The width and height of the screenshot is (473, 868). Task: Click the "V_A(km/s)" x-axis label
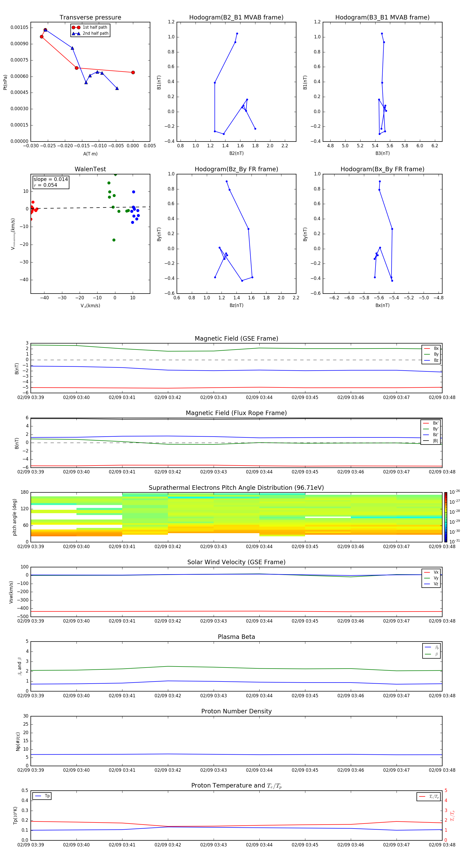coord(90,306)
